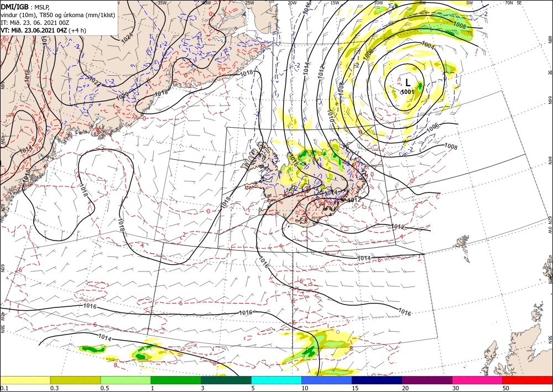Click the legend tick label 0.3
Image resolution: width=553 pixels, height=392 pixels.
coord(54,388)
